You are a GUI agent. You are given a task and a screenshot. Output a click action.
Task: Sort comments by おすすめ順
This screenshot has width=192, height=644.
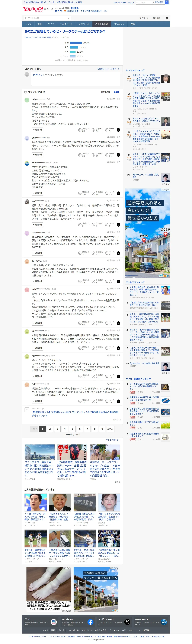coord(105,92)
